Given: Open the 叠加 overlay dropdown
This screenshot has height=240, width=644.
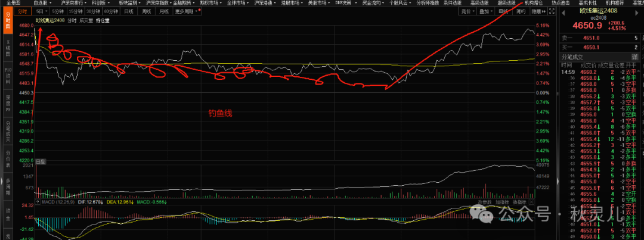Looking at the screenshot, I should coord(485,11).
